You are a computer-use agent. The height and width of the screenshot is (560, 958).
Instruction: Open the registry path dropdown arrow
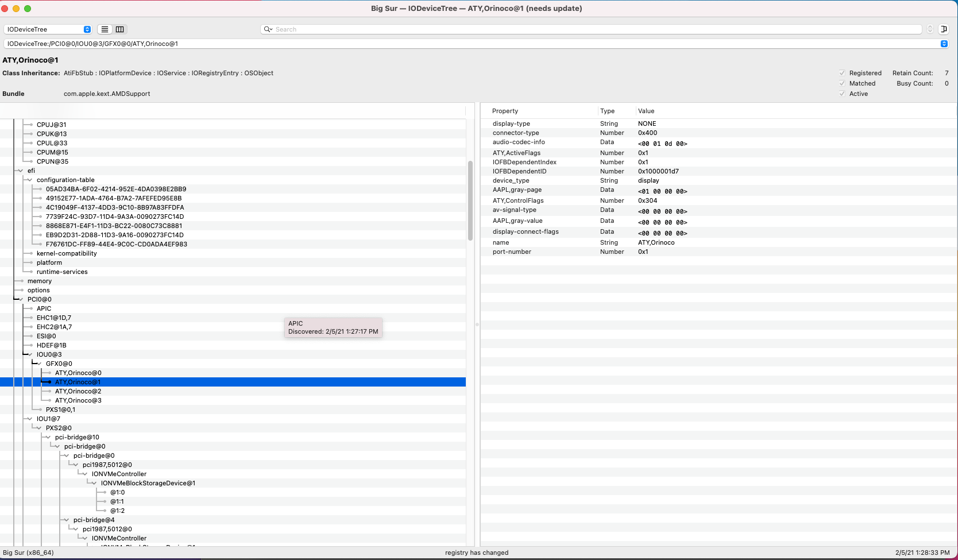[x=944, y=44]
